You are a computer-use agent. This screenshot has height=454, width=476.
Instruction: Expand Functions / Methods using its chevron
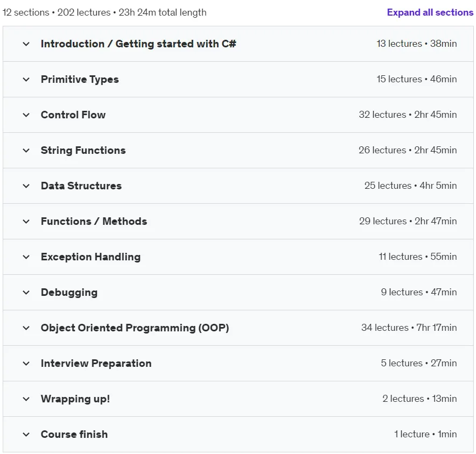point(26,222)
